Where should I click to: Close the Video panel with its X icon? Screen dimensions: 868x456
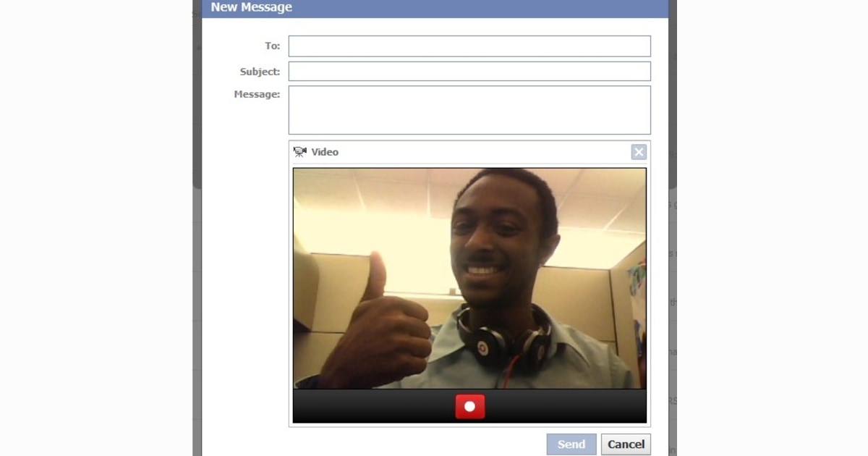pos(639,151)
